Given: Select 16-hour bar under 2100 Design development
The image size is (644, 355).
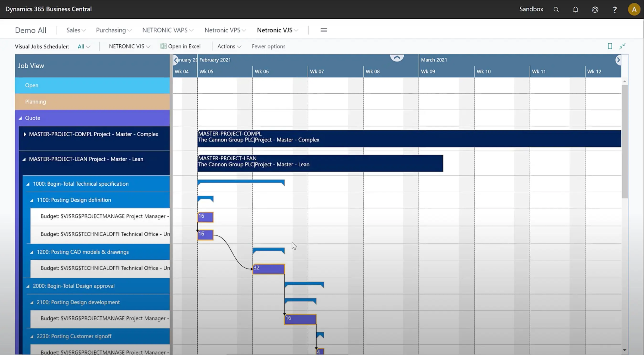Looking at the screenshot, I should tap(300, 319).
